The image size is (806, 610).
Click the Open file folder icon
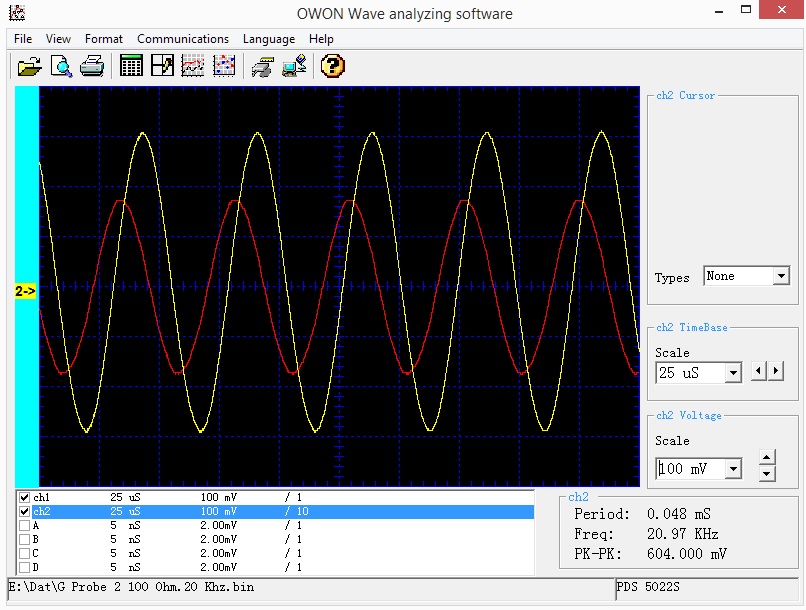pyautogui.click(x=29, y=66)
